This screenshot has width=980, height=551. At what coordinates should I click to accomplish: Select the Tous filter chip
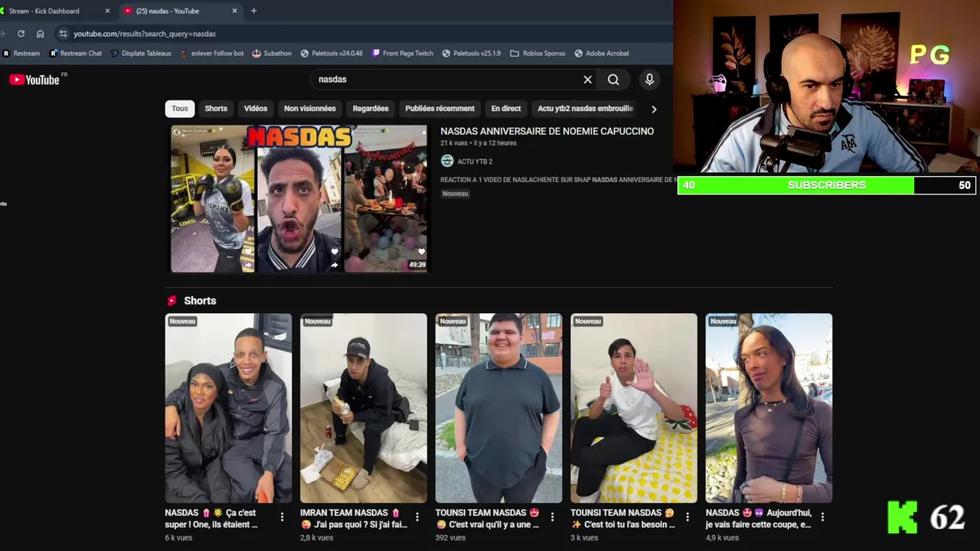click(x=180, y=109)
